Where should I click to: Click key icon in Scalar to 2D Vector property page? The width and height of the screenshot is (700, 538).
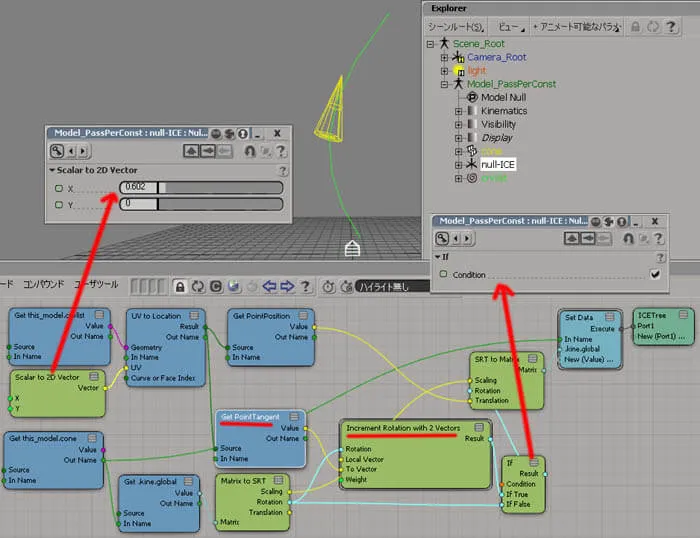tap(57, 151)
